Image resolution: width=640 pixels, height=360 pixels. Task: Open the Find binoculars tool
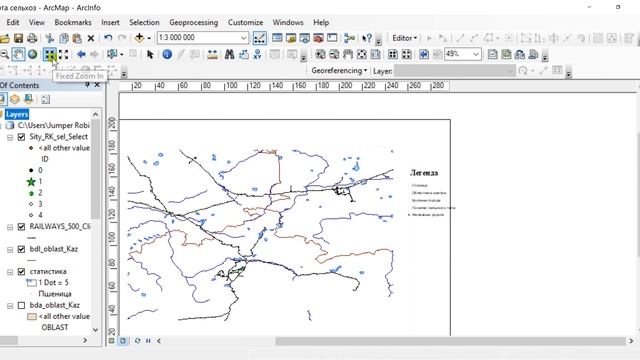(229, 54)
